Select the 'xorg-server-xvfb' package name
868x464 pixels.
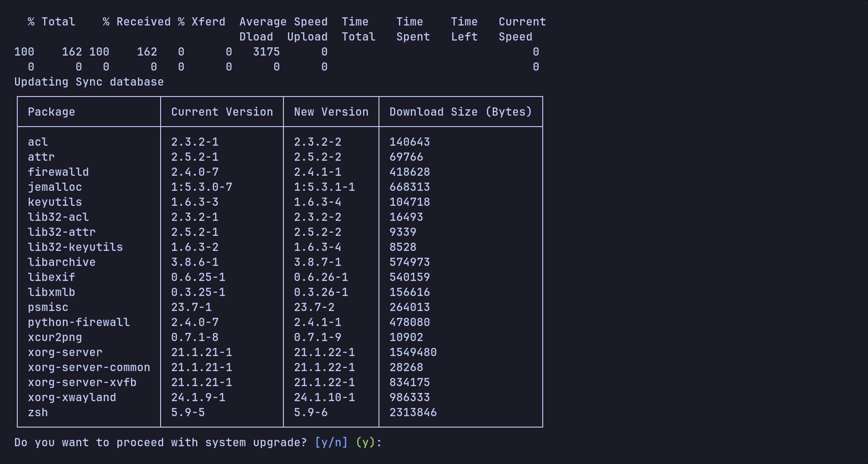pos(82,382)
